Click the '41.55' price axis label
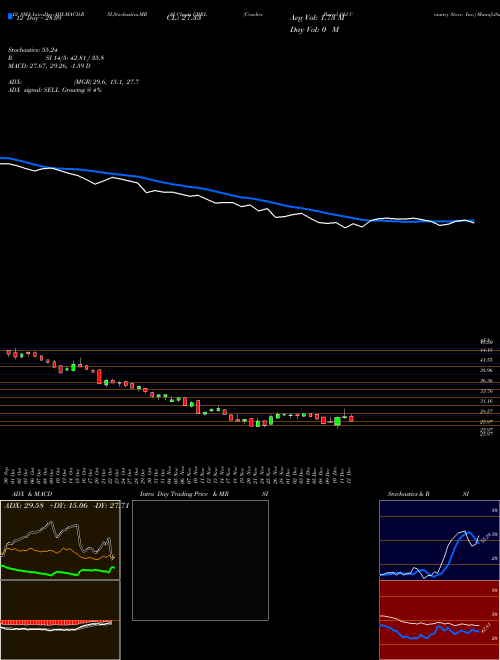Viewport: 500px width, 660px height. pyautogui.click(x=487, y=360)
